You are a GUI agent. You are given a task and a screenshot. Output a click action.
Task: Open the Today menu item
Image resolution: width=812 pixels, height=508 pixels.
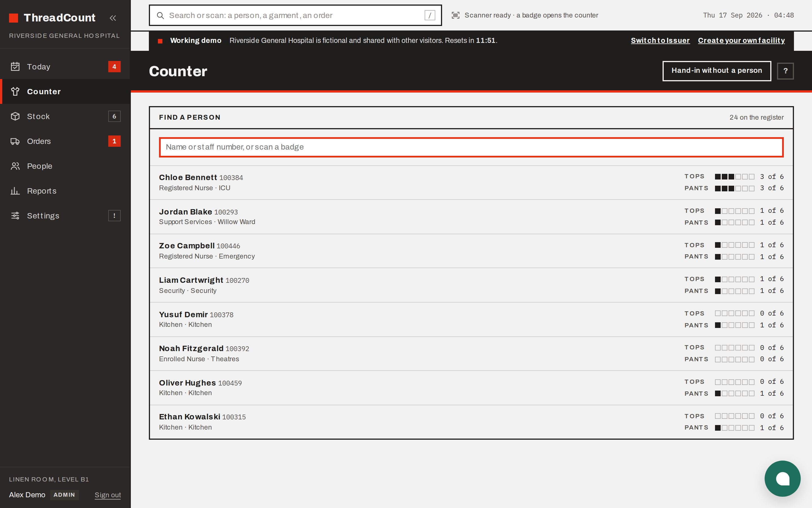pyautogui.click(x=65, y=67)
